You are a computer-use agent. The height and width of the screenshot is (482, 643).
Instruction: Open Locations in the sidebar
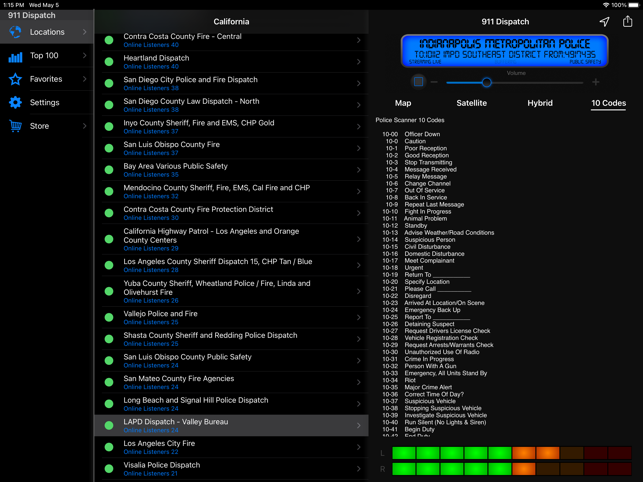coord(47,32)
